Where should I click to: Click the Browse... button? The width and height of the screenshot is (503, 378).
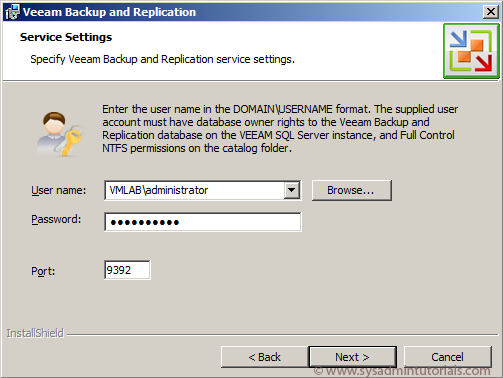point(352,190)
